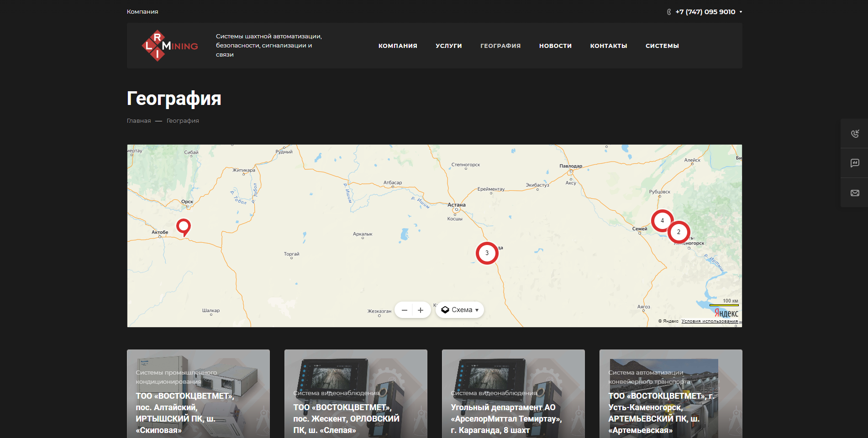Open the КОНТАКТЫ menu item
Screen dimensions: 868x438
(x=609, y=46)
